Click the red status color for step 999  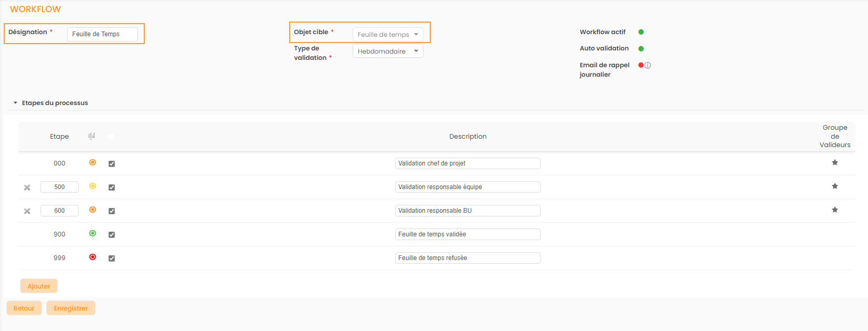coord(93,257)
